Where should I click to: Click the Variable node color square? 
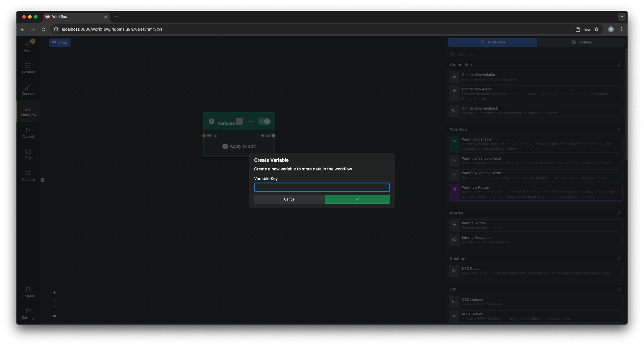(239, 121)
